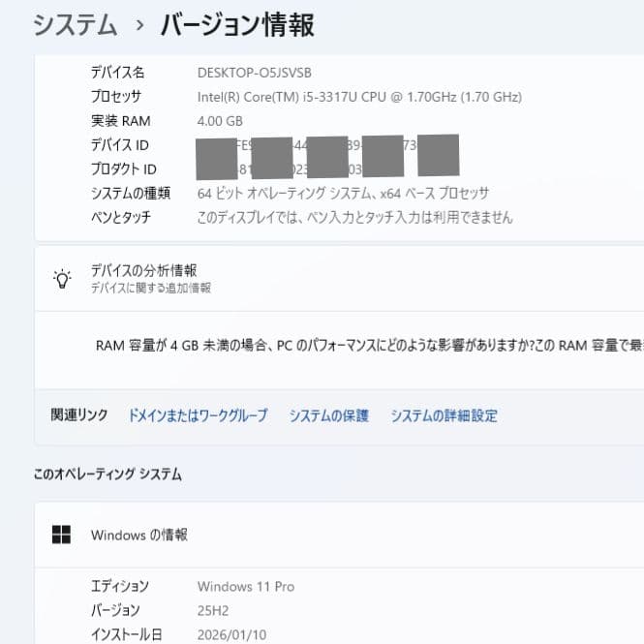
Task: Click the 実装 RAM label
Action: (121, 121)
